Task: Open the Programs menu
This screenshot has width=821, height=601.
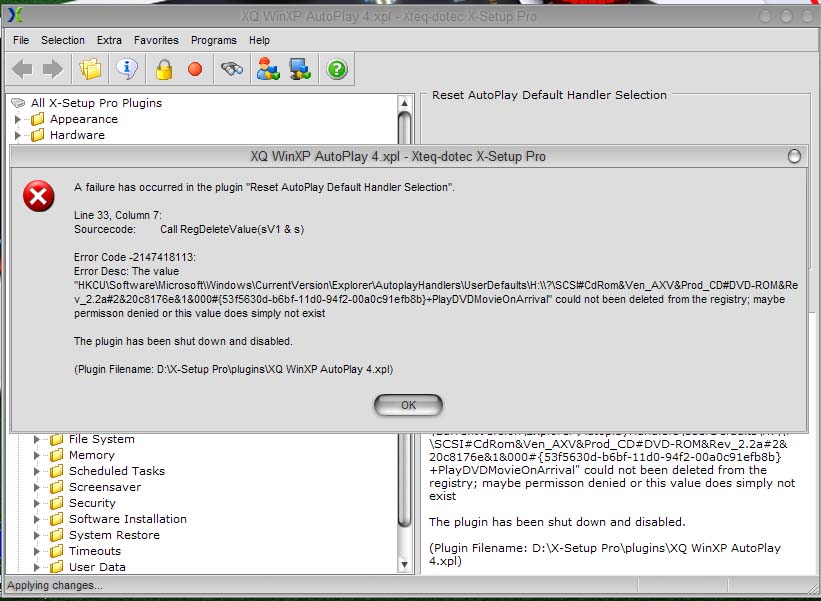Action: [x=214, y=40]
